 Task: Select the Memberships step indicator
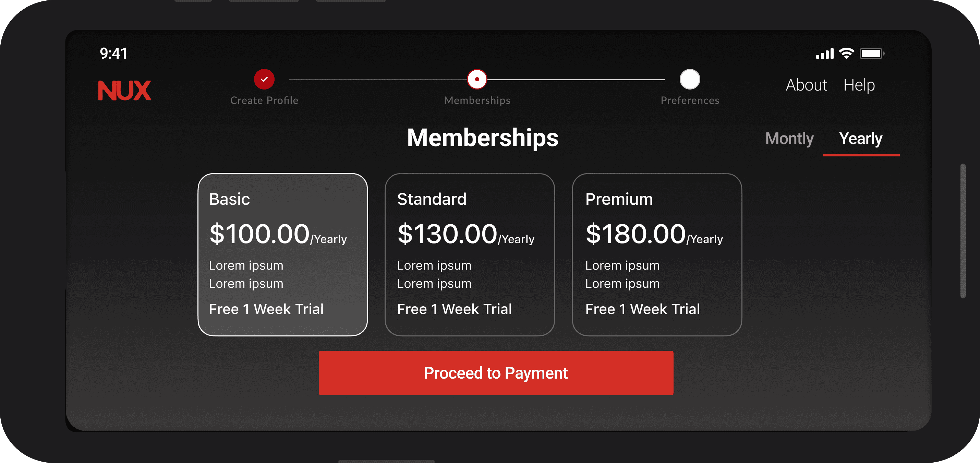pyautogui.click(x=477, y=79)
